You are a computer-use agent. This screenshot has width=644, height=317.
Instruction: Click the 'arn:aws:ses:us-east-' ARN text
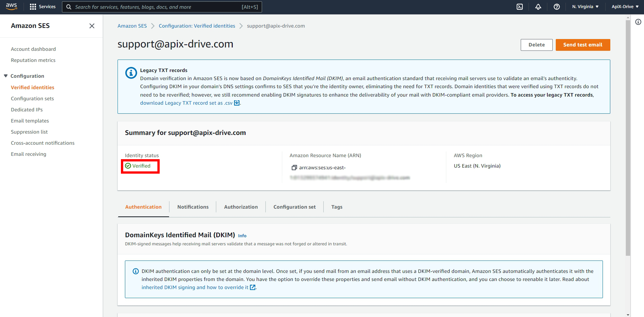coord(322,168)
